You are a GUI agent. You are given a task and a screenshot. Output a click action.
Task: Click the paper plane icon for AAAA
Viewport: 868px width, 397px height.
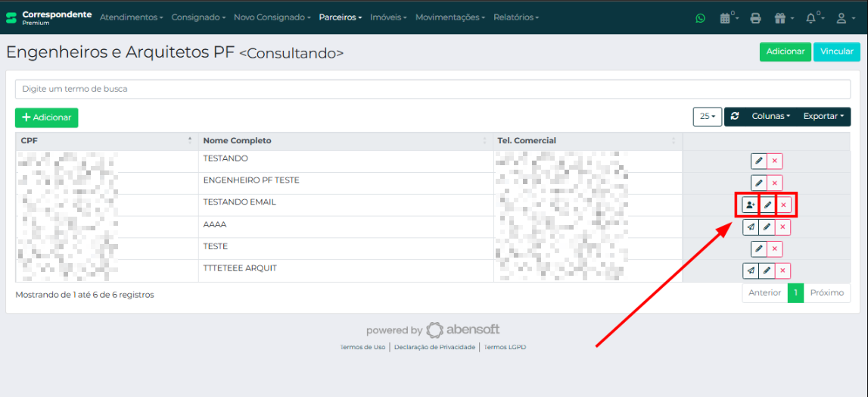[750, 227]
